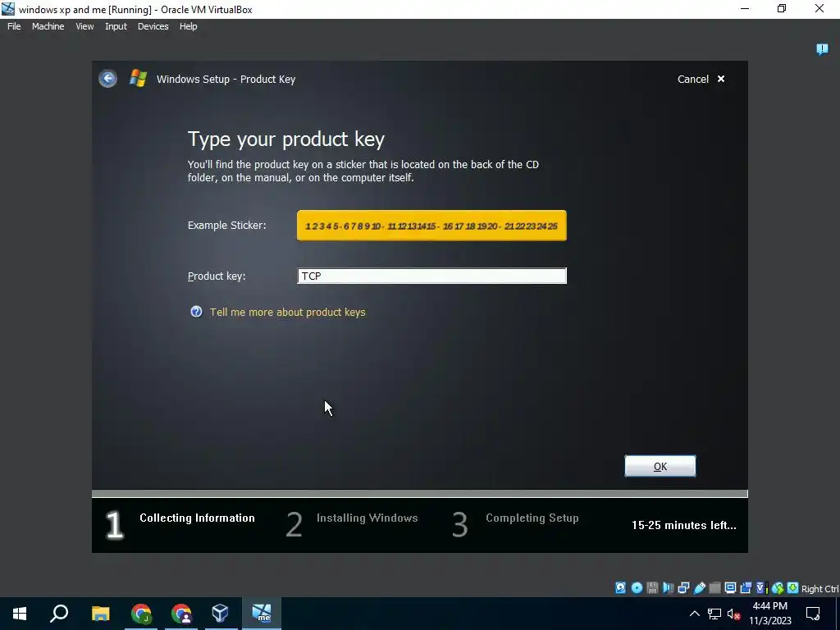Open the Windows action center notifications

point(813,614)
